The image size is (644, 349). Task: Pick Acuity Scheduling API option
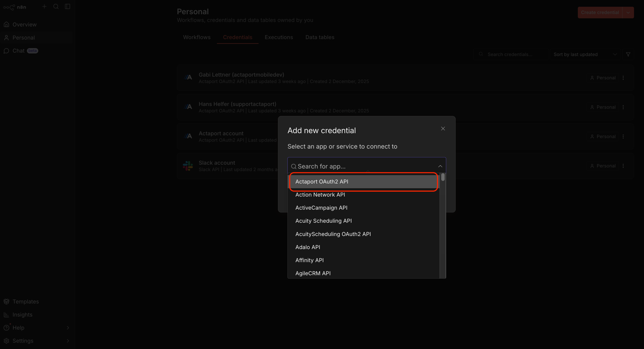pos(363,221)
